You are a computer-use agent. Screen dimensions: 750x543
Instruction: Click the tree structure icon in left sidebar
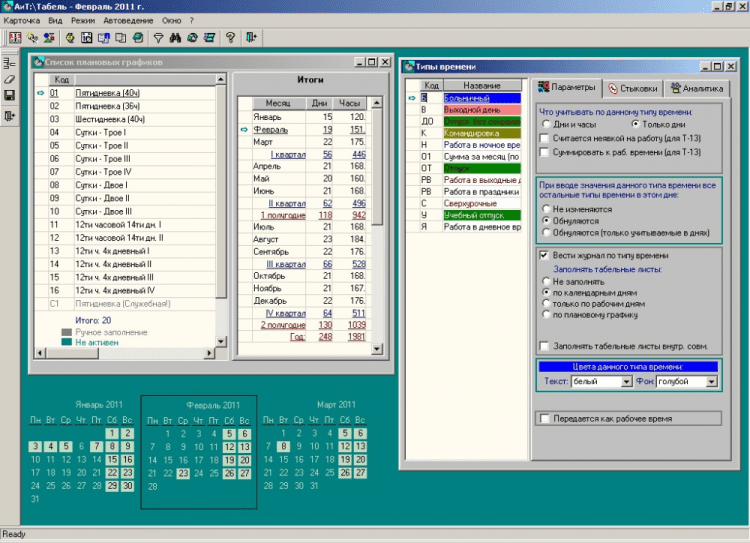[9, 62]
